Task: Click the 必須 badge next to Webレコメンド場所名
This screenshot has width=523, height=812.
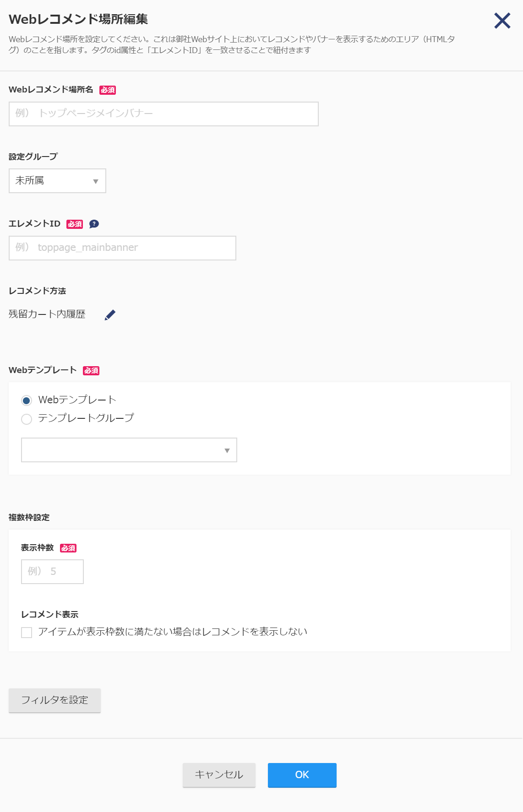Action: pyautogui.click(x=108, y=90)
